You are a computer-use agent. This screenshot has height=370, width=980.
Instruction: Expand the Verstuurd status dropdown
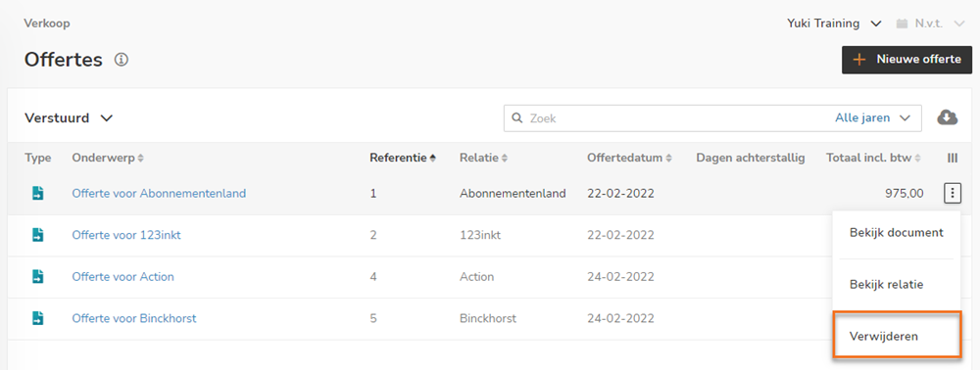[69, 117]
